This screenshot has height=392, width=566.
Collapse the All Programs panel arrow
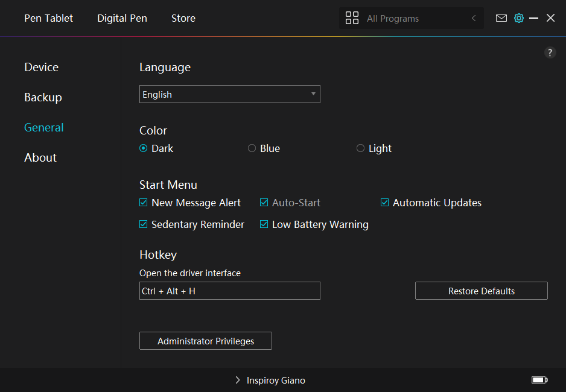tap(474, 19)
